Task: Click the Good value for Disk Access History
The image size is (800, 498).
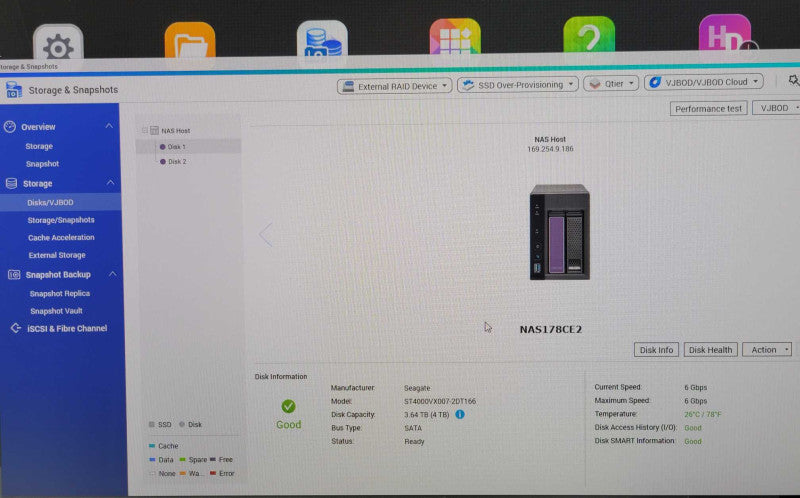Action: tap(692, 428)
